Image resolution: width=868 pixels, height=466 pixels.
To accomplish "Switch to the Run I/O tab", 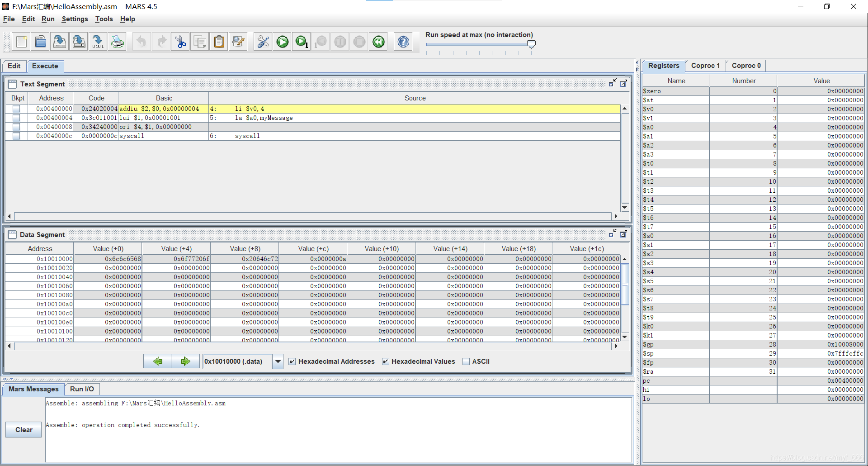I will click(82, 389).
